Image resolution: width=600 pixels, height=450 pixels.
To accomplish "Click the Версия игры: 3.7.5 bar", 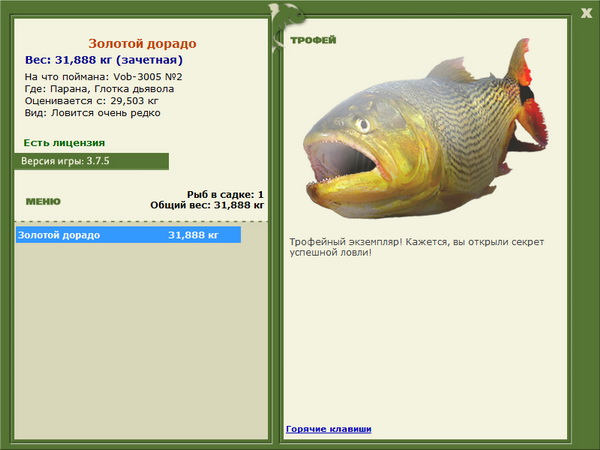I will (x=91, y=161).
